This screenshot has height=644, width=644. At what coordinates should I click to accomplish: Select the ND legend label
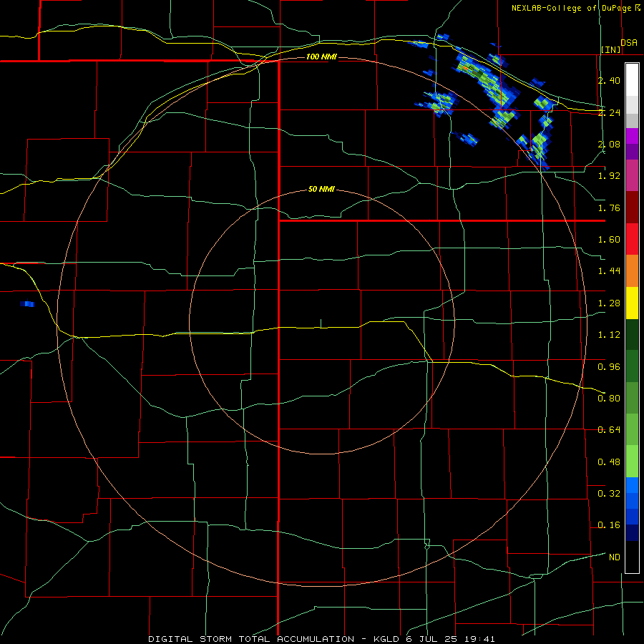[x=615, y=557]
